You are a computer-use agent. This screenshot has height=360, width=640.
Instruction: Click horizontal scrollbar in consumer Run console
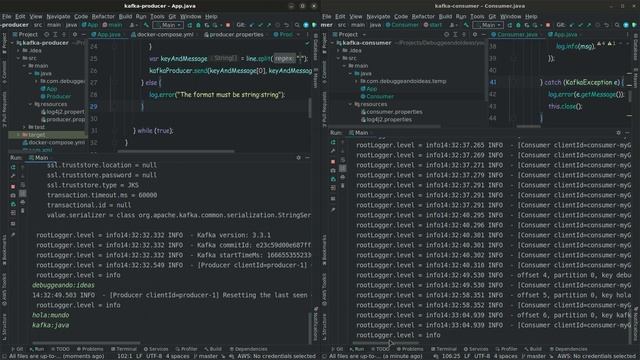(386, 343)
